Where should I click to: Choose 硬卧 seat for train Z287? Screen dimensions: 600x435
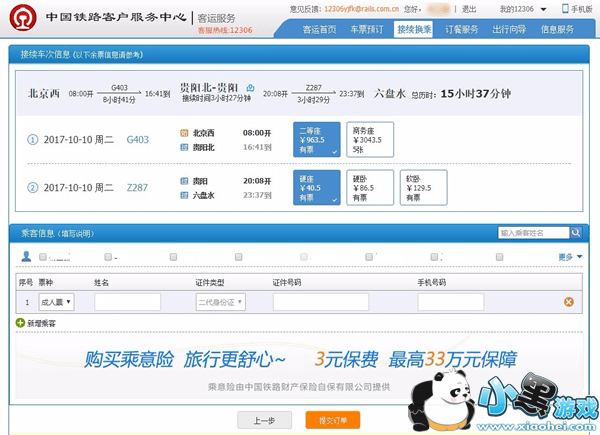[x=370, y=187]
